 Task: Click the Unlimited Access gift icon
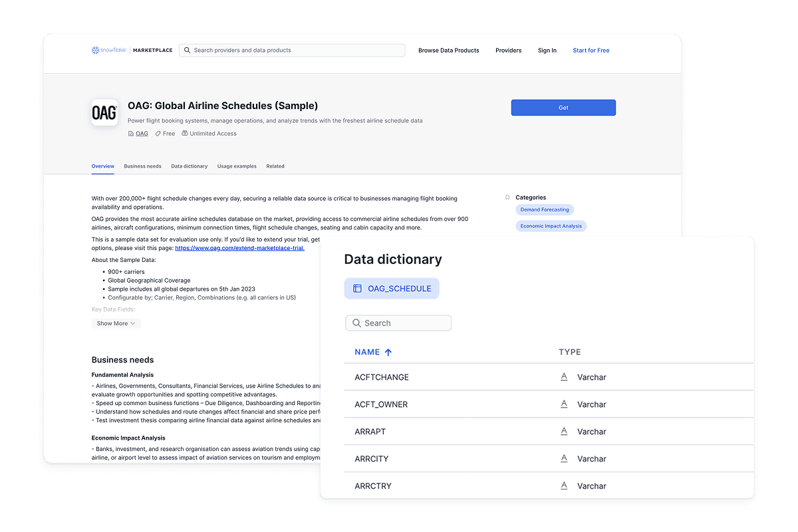(x=184, y=133)
